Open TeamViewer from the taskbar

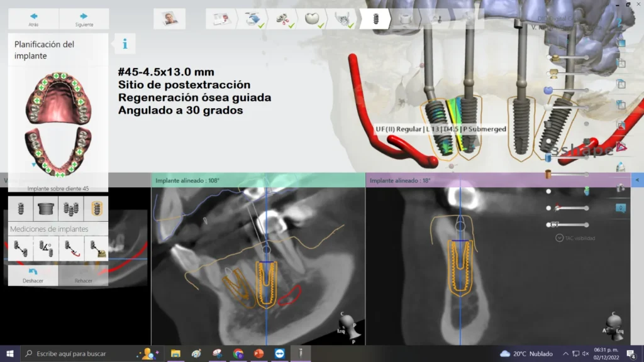tap(280, 353)
